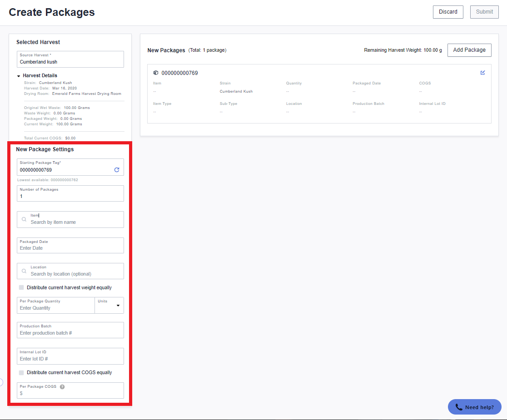Click the Current Weight 100.00 Grams text

tap(53, 124)
